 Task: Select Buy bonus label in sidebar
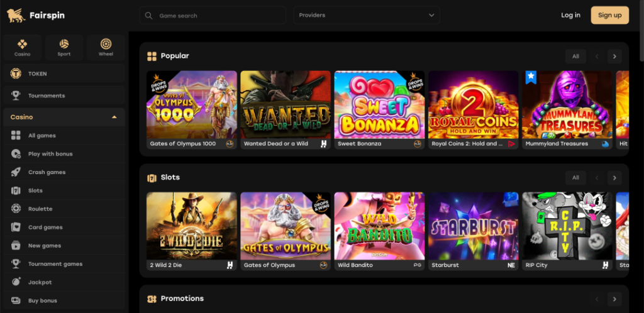tap(43, 300)
